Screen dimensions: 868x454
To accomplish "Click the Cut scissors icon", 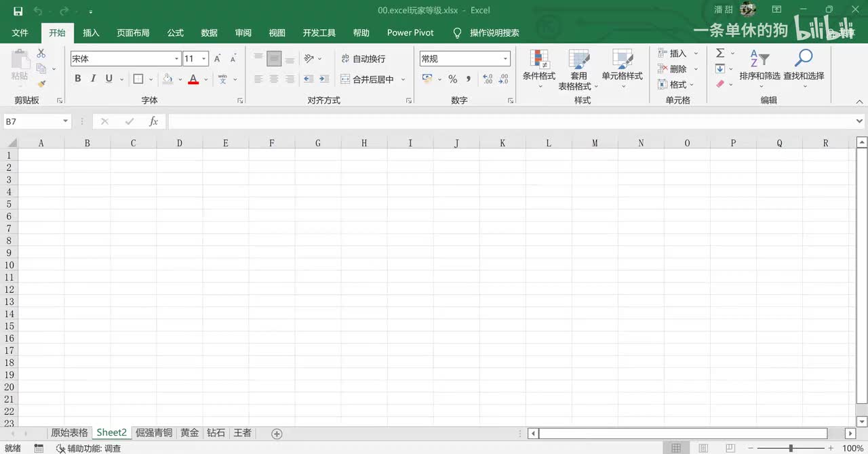I will [x=41, y=54].
